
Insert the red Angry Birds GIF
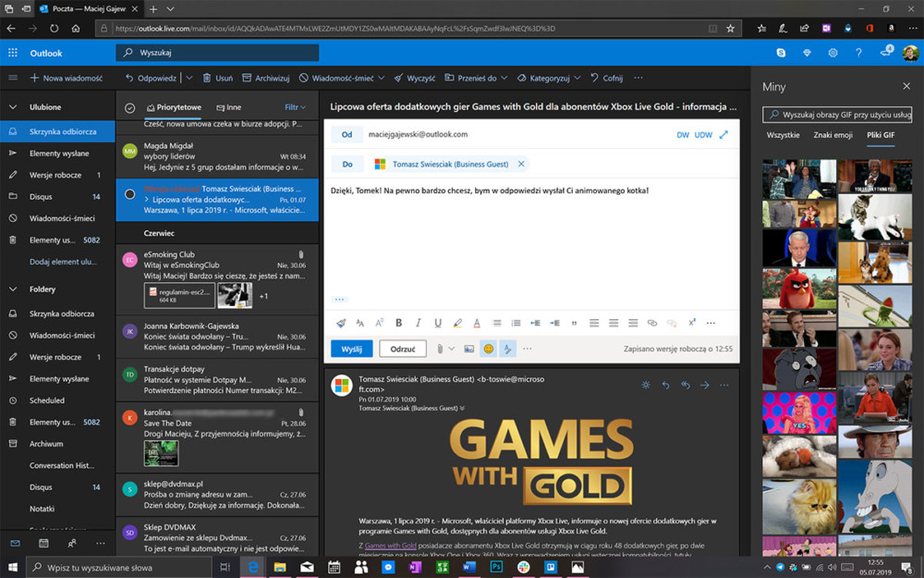[x=799, y=289]
